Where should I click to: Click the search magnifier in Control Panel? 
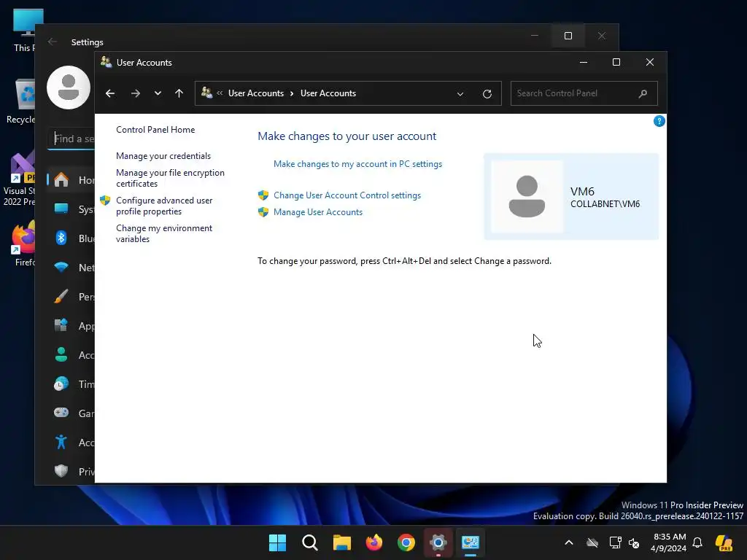point(643,93)
